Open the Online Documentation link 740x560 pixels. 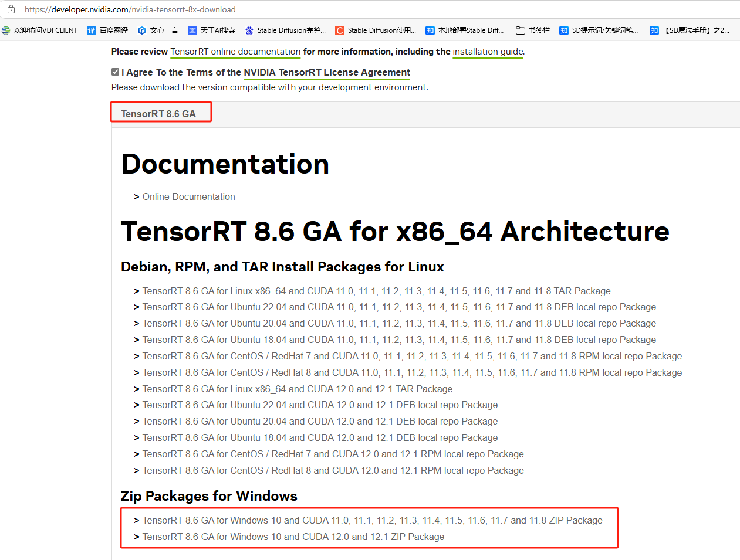click(189, 197)
